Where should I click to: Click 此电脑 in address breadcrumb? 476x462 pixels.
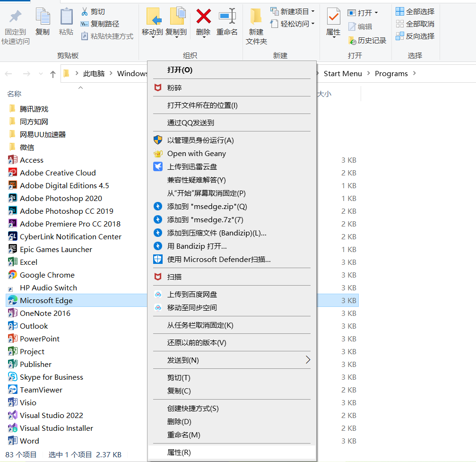pos(94,74)
